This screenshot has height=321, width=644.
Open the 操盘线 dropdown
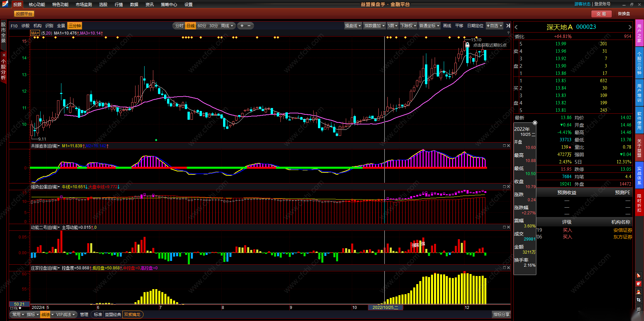353,26
